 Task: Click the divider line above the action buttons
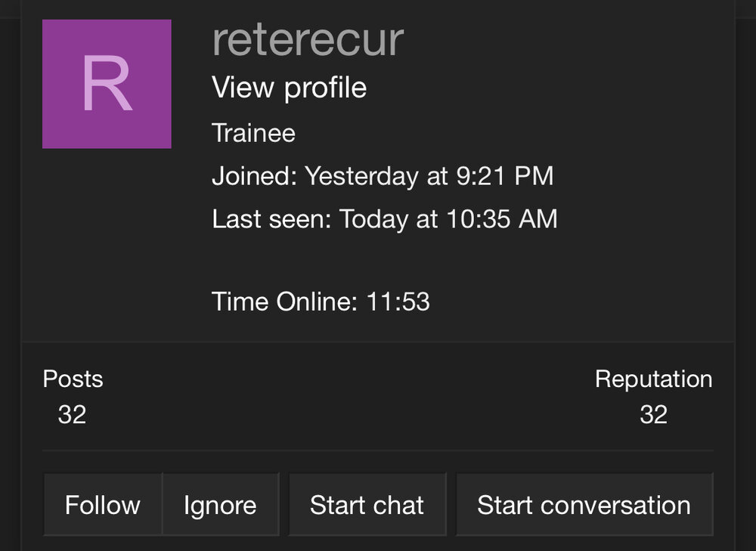378,450
